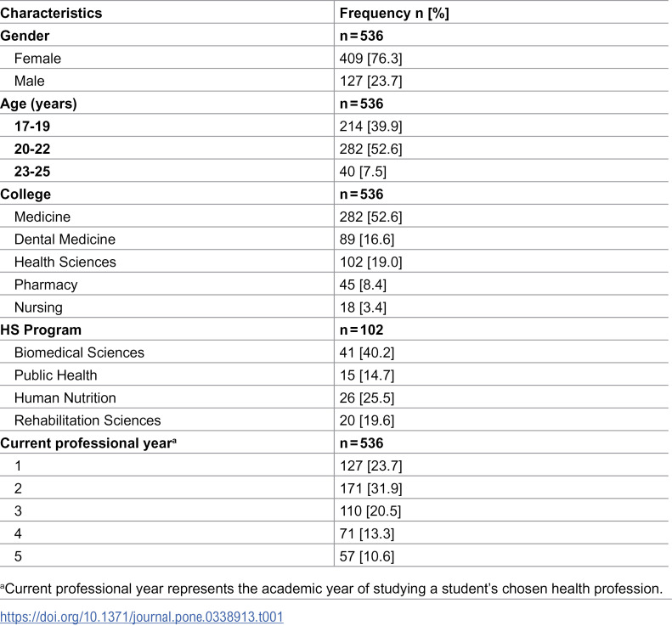Viewport: 672px width, 626px height.
Task: Click the Age (years) section heading
Action: (38, 104)
